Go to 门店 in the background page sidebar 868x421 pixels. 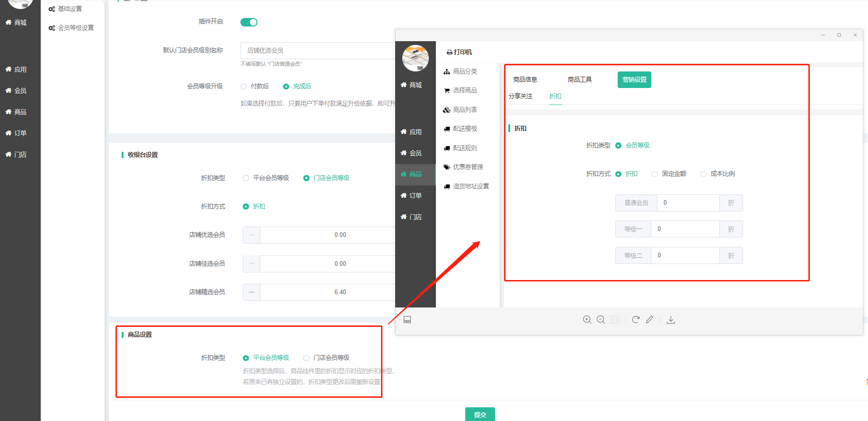point(16,155)
